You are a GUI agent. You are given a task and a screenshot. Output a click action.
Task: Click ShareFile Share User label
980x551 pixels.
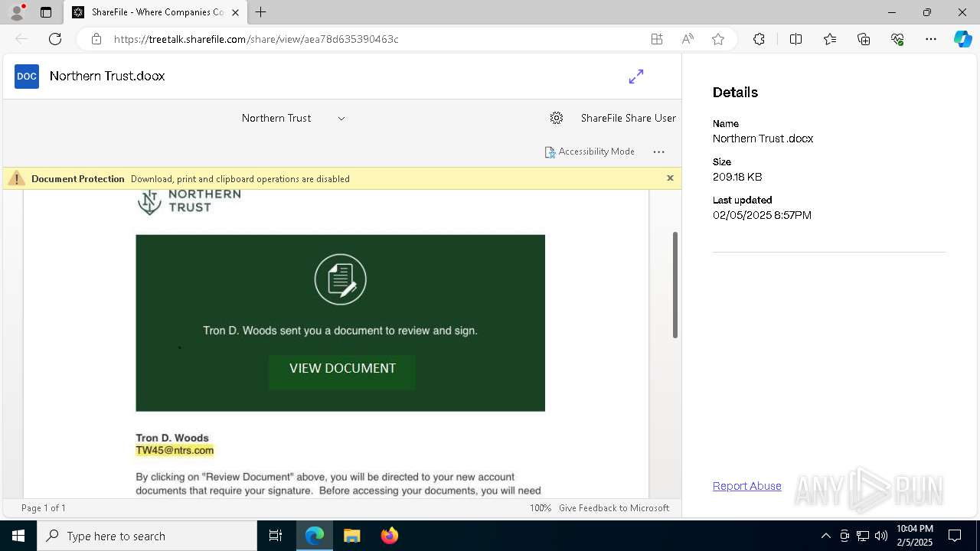click(x=629, y=118)
